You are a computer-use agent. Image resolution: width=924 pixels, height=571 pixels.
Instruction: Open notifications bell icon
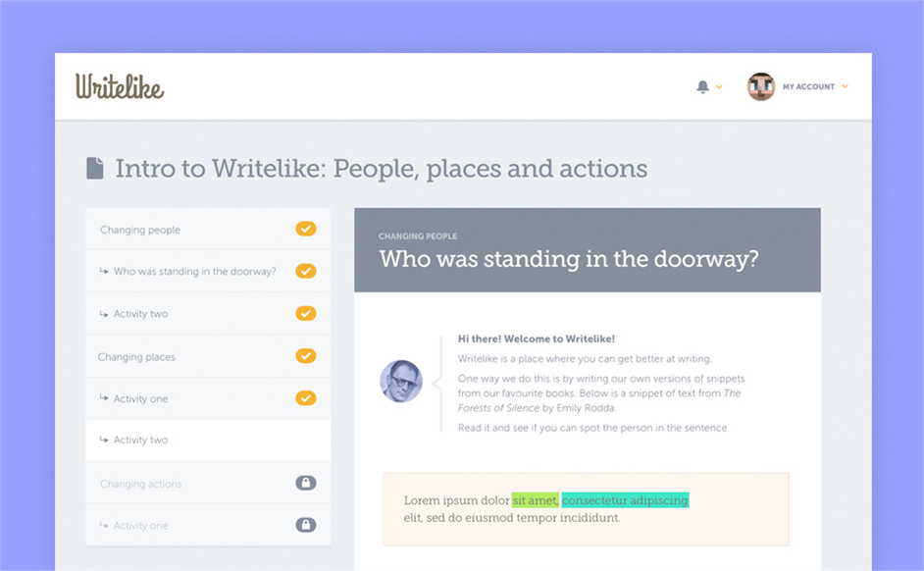pyautogui.click(x=702, y=86)
